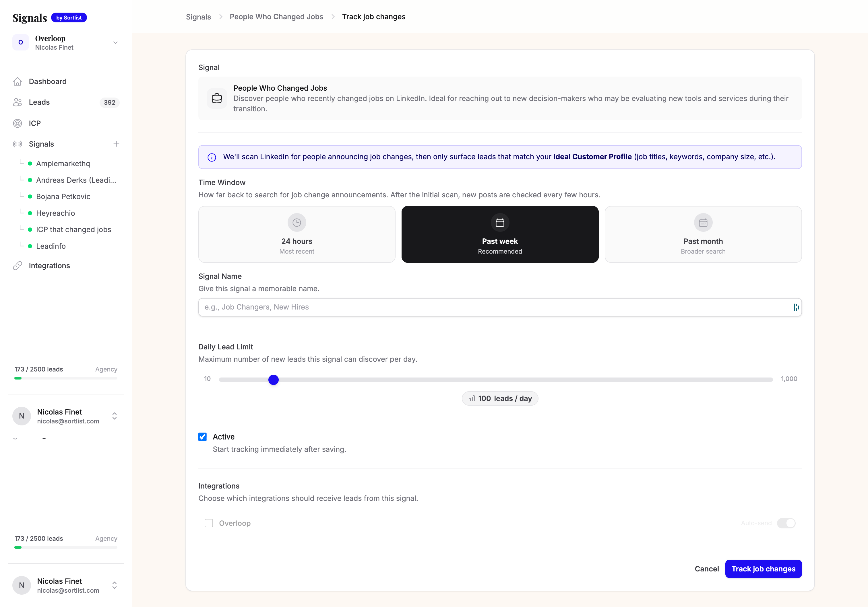Open the Leadinfo signal
The image size is (868, 607).
click(51, 246)
